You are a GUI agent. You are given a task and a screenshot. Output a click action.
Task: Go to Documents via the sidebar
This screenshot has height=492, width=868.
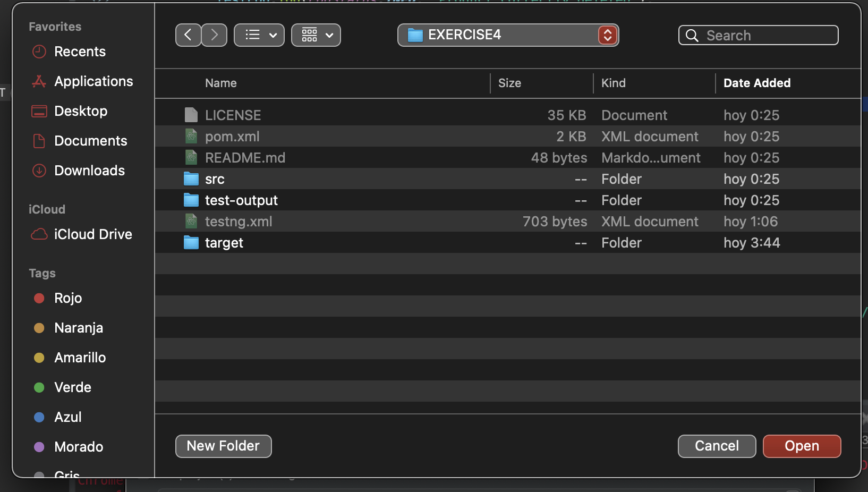click(x=90, y=141)
